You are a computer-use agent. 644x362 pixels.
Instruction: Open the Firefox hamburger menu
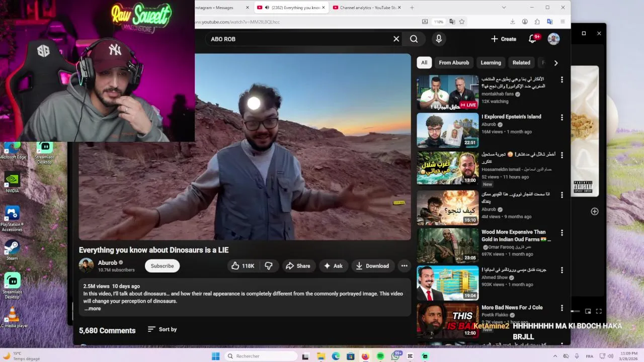(562, 22)
